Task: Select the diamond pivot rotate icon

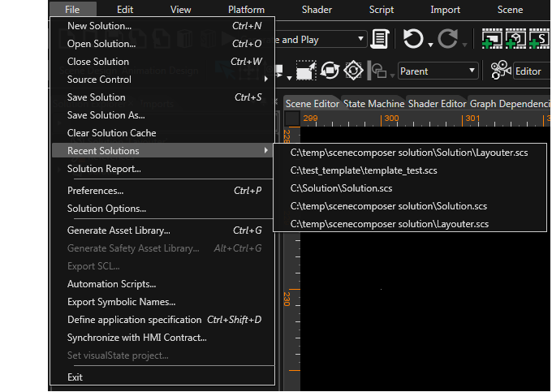Action: 353,71
